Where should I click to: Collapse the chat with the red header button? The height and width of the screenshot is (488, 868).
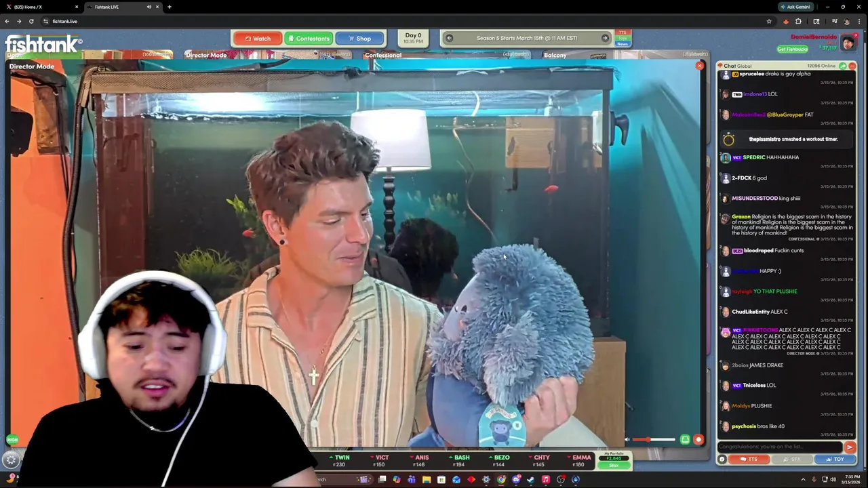point(852,66)
